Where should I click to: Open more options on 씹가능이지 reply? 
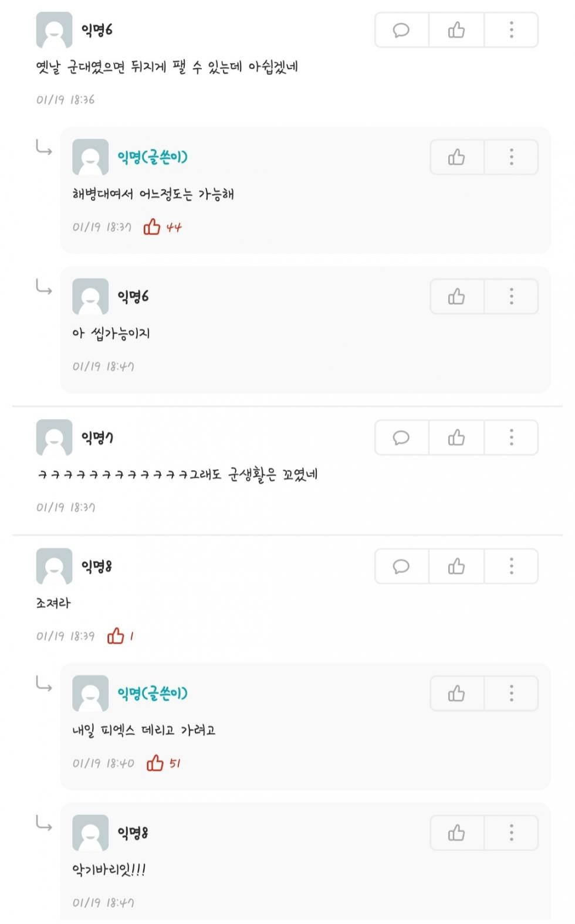511,297
